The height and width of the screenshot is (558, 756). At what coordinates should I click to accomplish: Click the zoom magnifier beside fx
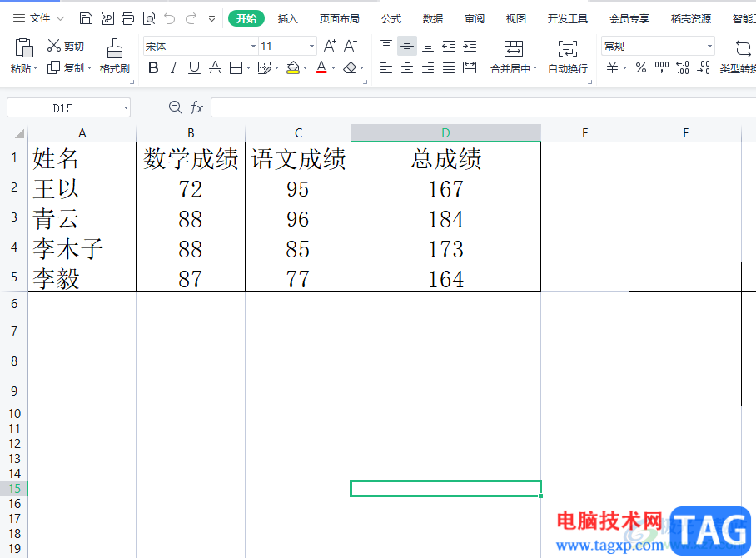(176, 107)
